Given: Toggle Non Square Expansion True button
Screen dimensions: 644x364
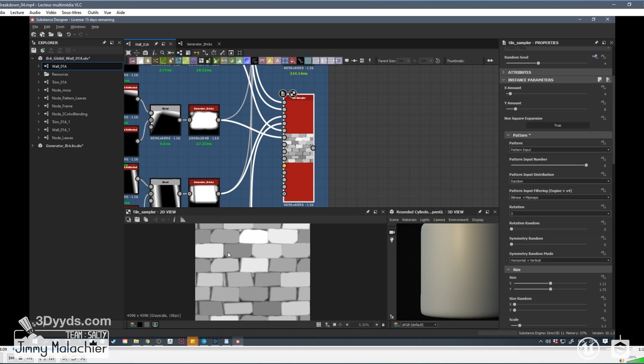Looking at the screenshot, I should coord(557,125).
